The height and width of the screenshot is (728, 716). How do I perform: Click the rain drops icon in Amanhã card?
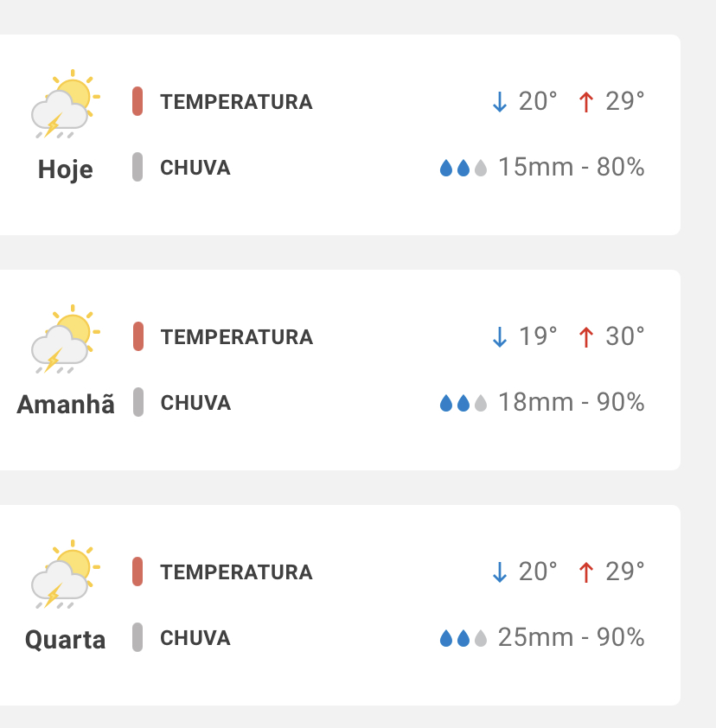tap(463, 403)
